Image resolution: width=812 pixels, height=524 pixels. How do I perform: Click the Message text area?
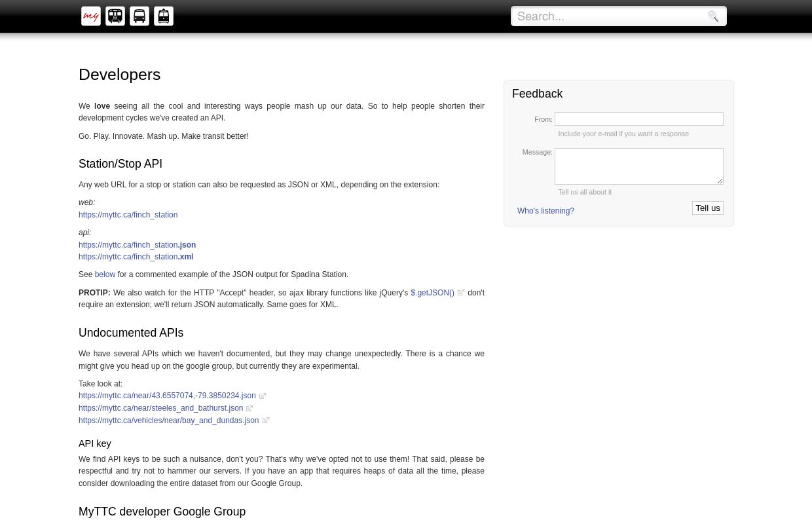639,166
